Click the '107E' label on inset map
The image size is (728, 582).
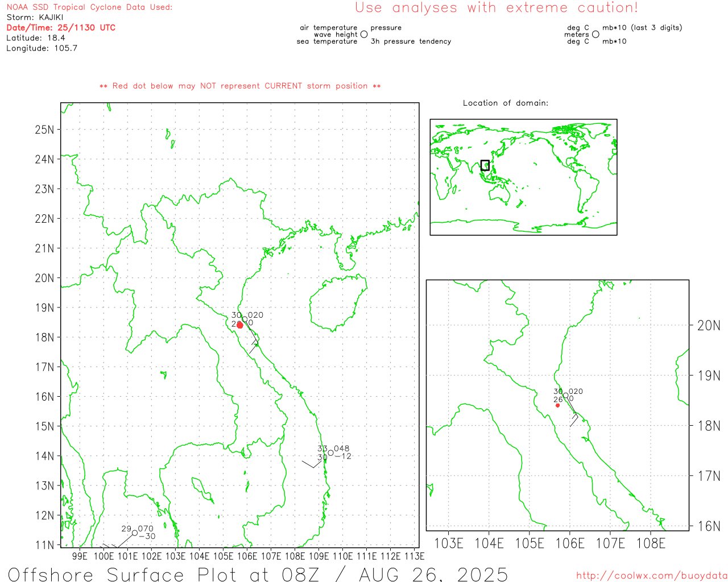[610, 543]
